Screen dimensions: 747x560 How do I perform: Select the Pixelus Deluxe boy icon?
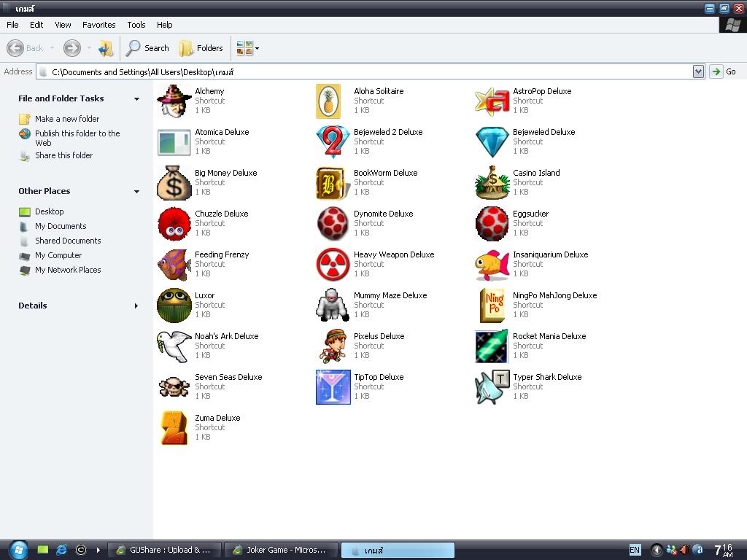coord(333,346)
